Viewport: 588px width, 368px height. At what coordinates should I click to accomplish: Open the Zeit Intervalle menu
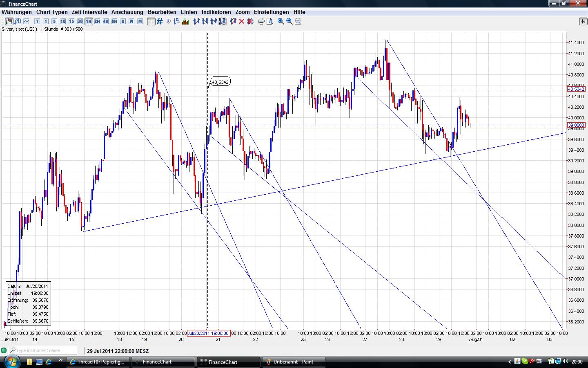89,12
